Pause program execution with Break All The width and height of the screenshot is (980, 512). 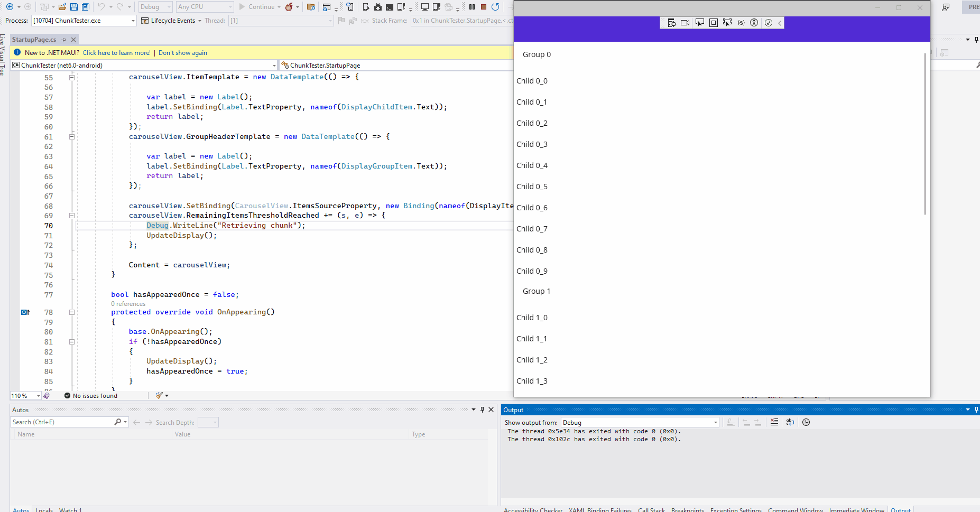pos(471,7)
